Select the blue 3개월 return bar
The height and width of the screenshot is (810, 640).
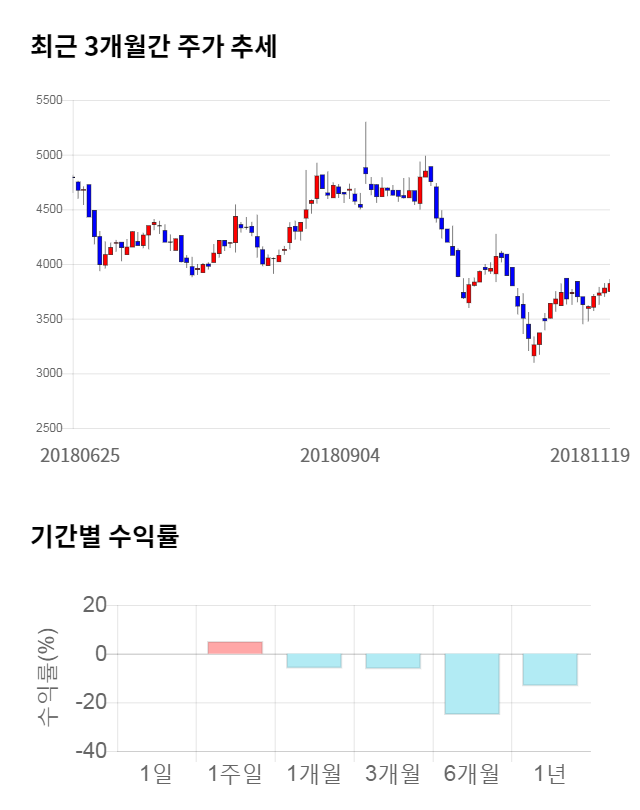tap(392, 661)
